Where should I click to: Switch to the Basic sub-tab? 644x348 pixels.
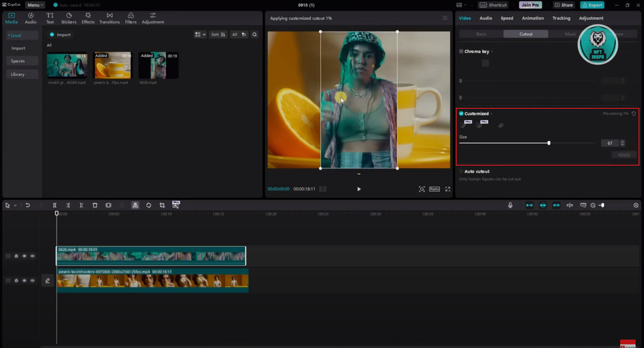[481, 34]
